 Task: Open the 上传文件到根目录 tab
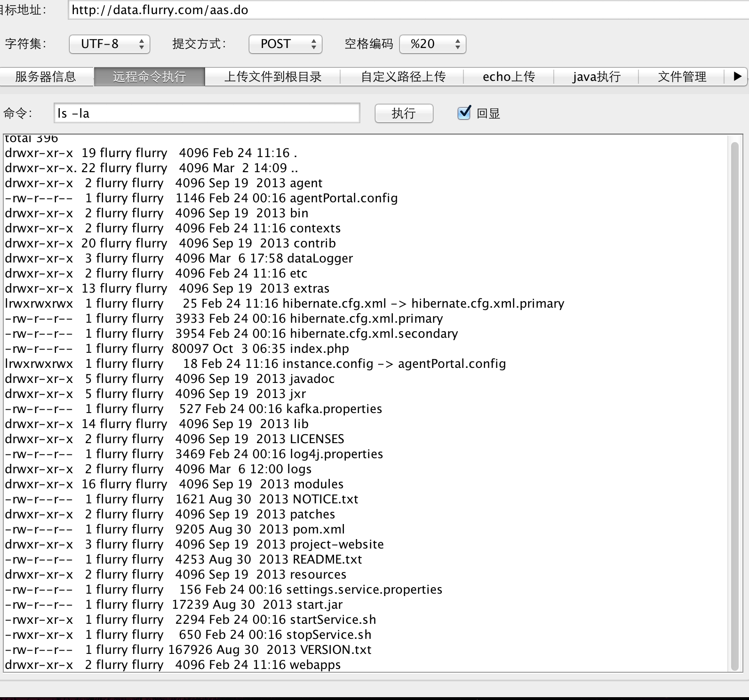[x=272, y=77]
